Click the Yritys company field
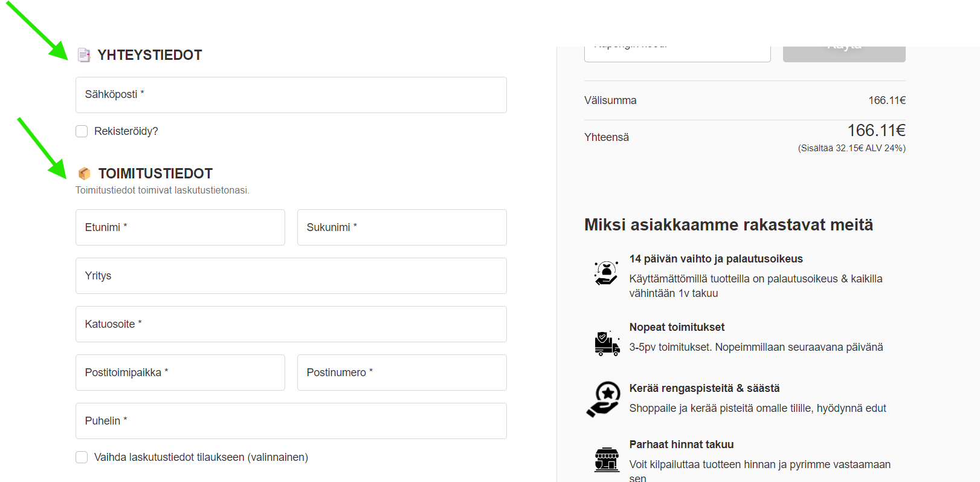 point(291,276)
